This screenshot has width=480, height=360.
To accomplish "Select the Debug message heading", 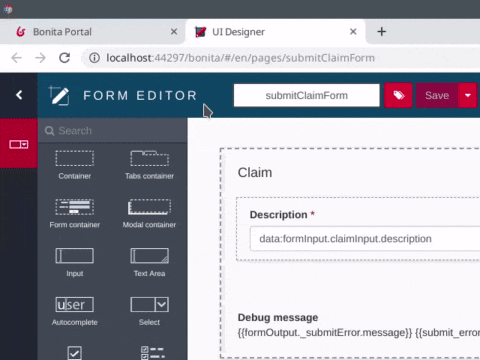I will coord(278,317).
